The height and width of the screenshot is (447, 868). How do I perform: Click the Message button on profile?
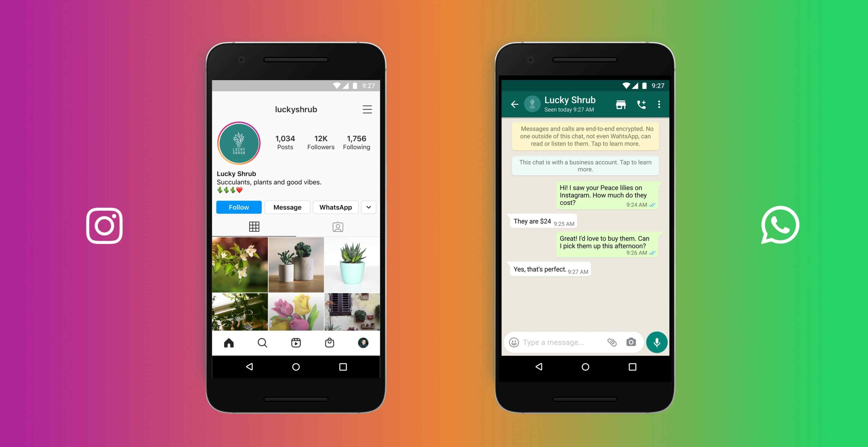287,207
